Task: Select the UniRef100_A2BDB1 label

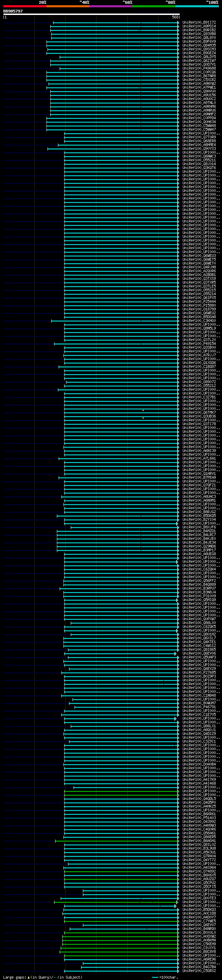Action: point(199,275)
